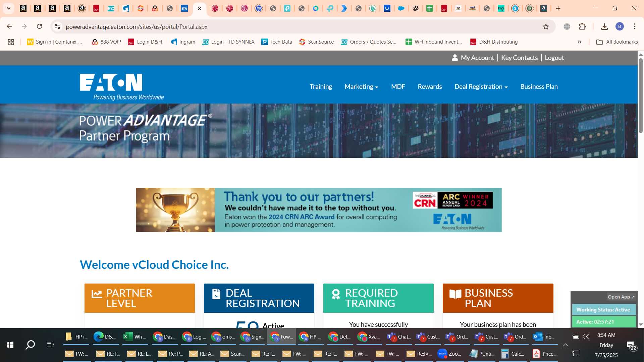
Task: Open 'Sign in | Comtanix' bookmark
Action: pyautogui.click(x=54, y=42)
